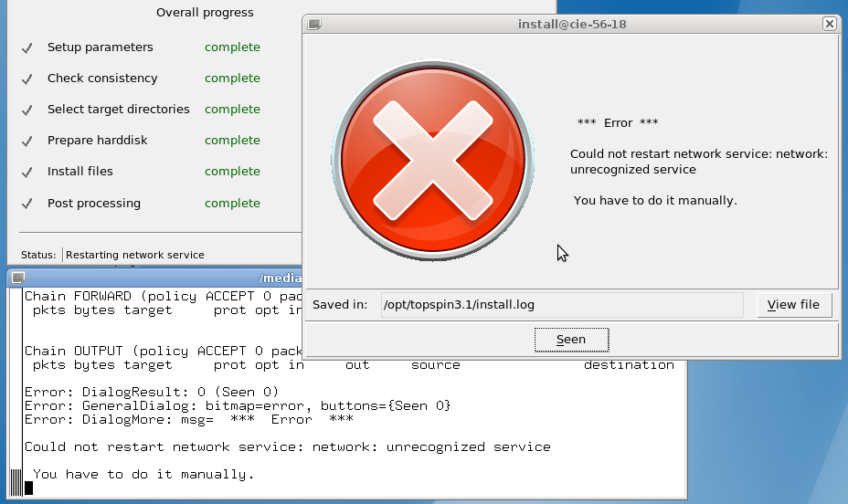
Task: Click the install.log path field
Action: (x=562, y=305)
